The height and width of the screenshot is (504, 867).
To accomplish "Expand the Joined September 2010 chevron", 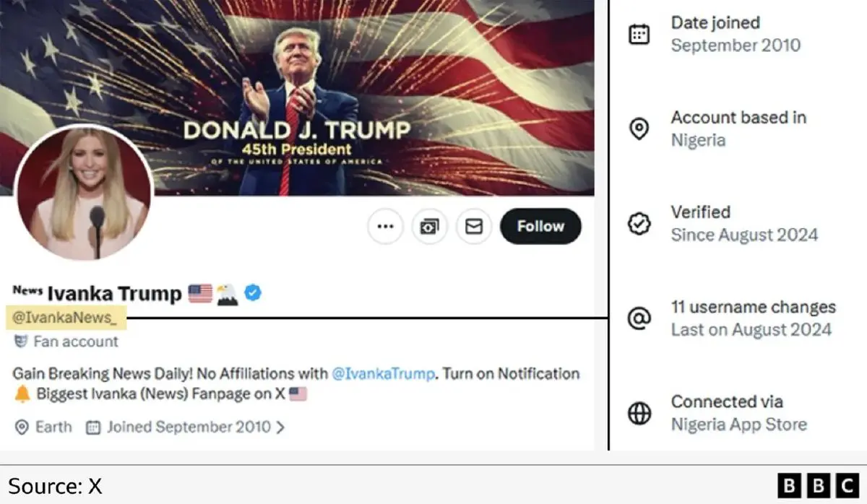I will 281,427.
